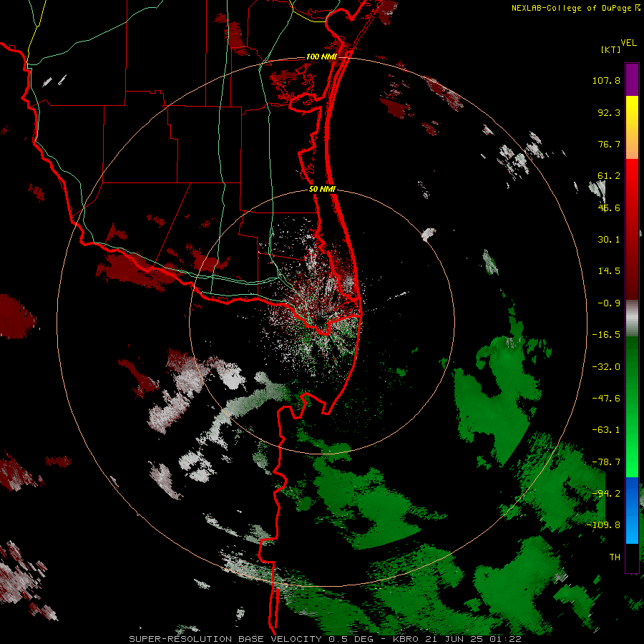Click the -63.1 velocity scale value

[x=606, y=430]
